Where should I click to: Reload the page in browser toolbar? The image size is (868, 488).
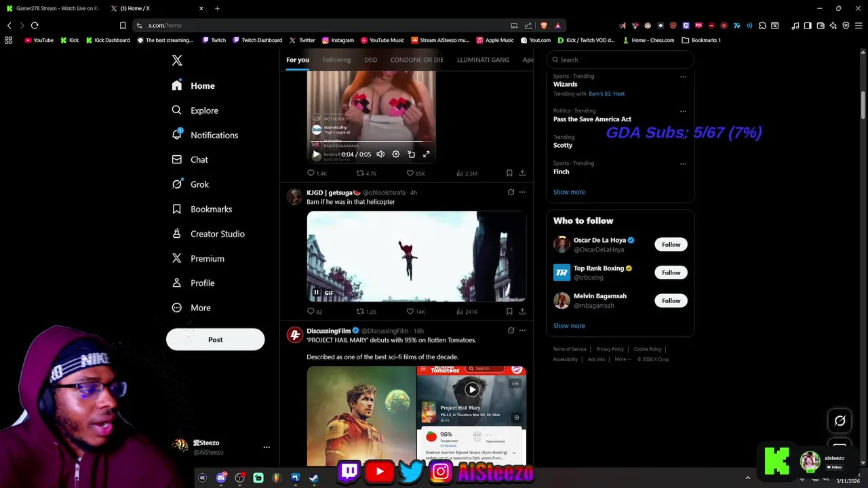(x=35, y=25)
